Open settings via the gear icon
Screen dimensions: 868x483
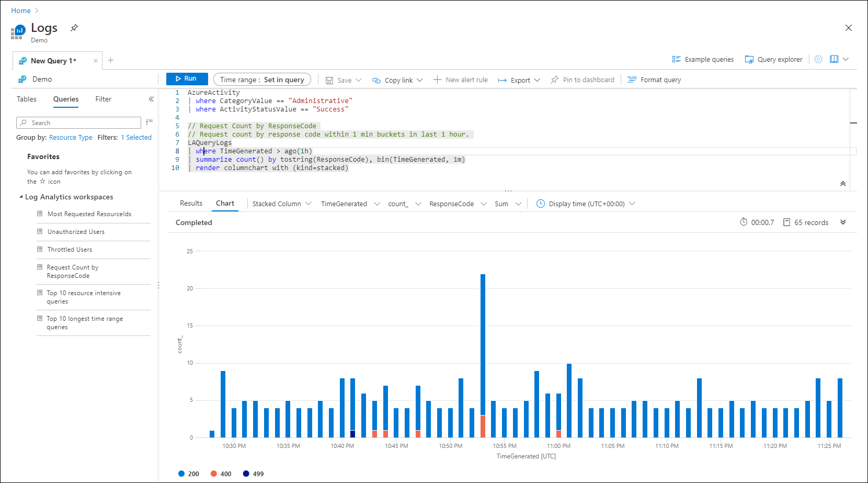coord(818,59)
